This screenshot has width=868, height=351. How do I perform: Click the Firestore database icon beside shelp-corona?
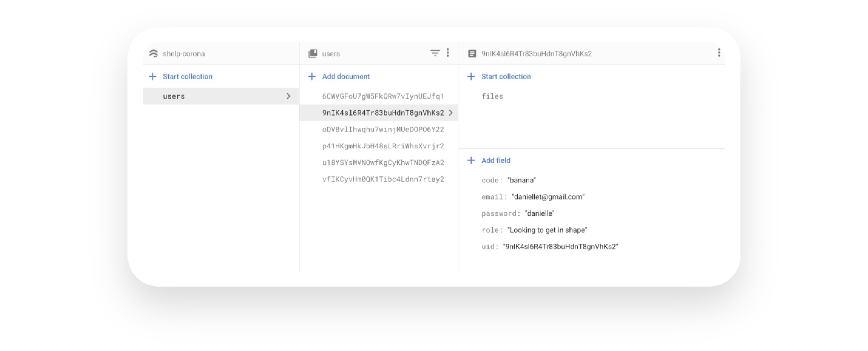coord(154,54)
